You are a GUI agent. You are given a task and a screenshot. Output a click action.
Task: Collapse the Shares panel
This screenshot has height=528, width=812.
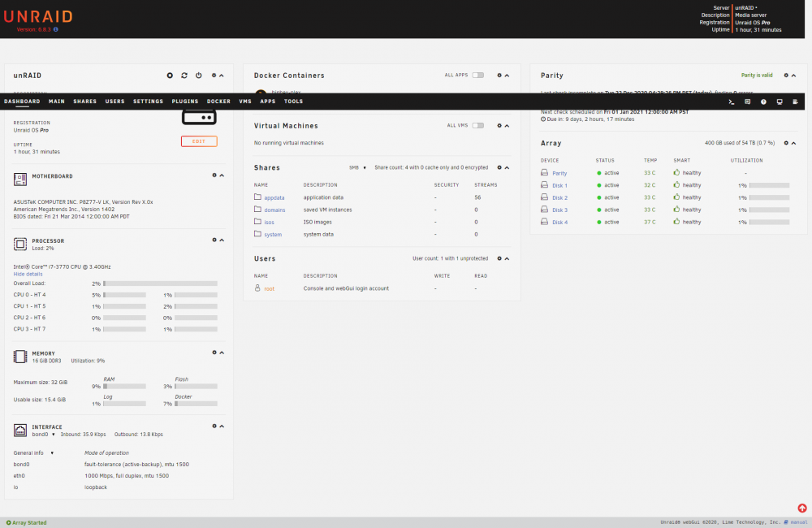(x=507, y=168)
